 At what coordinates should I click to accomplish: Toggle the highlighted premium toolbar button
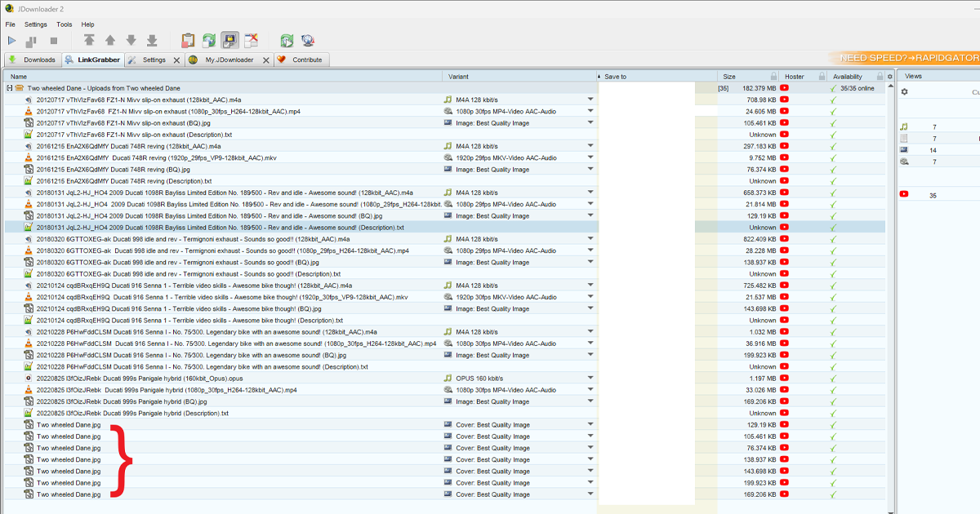tap(230, 40)
